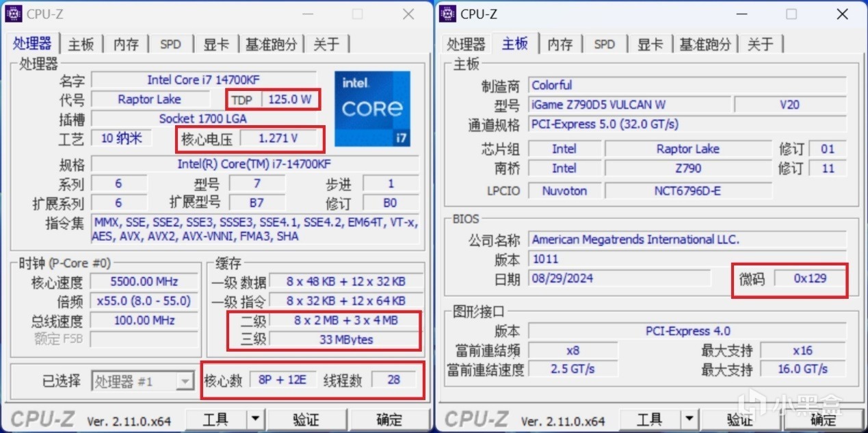Click the current link width value x8
This screenshot has width=868, height=433.
(x=573, y=350)
